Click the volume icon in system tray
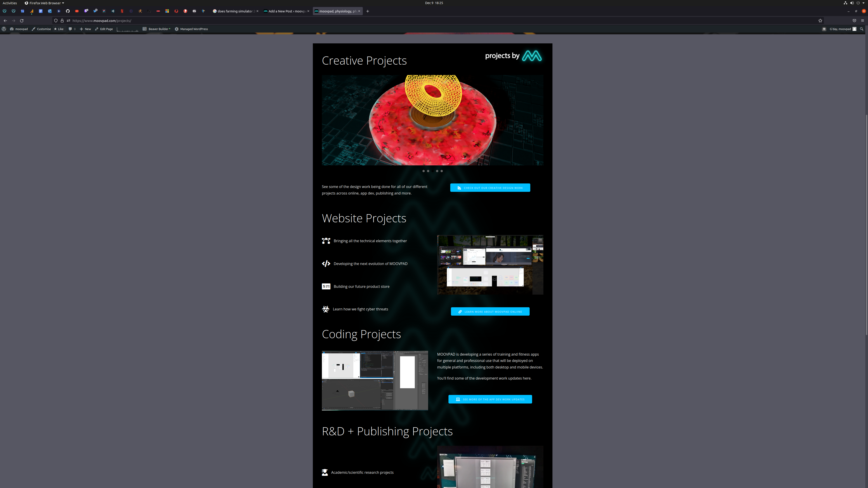Viewport: 868px width, 488px height. (x=852, y=3)
